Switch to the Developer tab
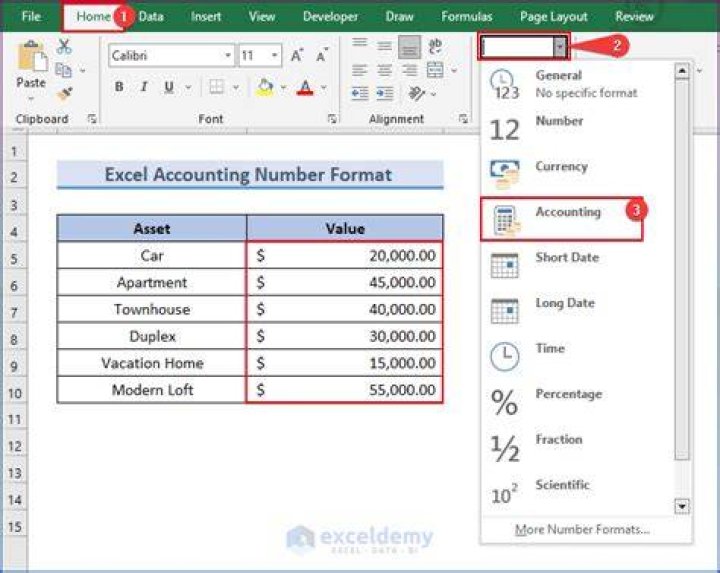The width and height of the screenshot is (720, 573). (x=330, y=17)
